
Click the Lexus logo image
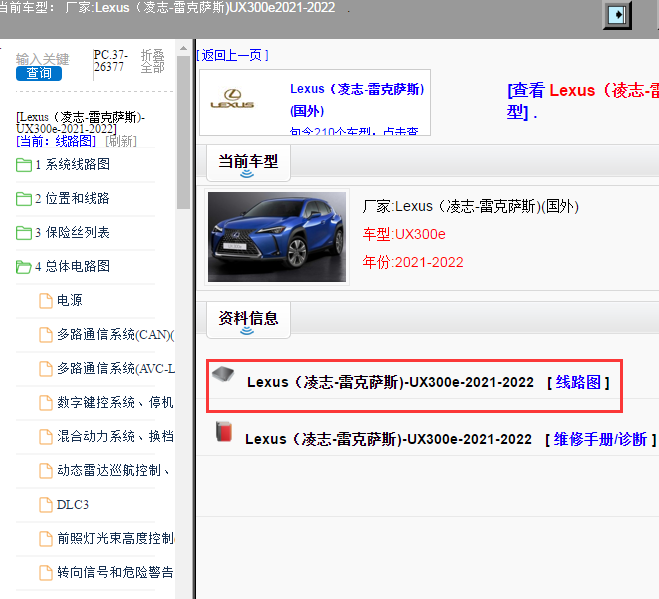point(232,99)
